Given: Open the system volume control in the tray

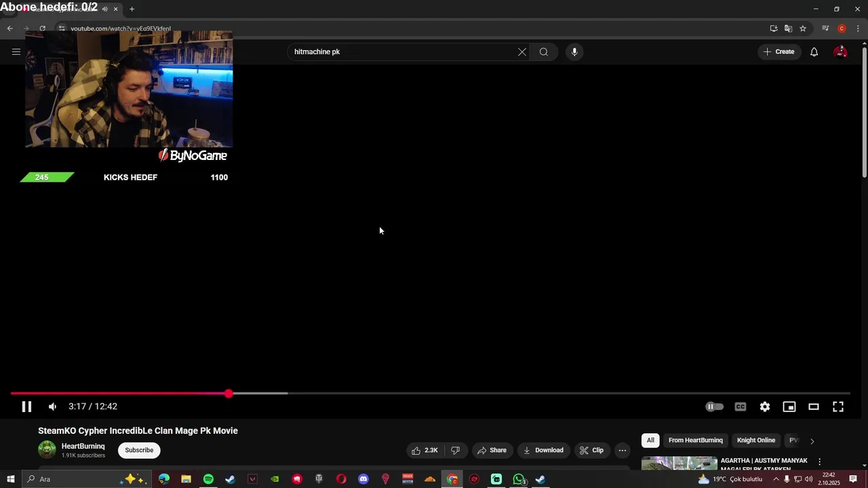Looking at the screenshot, I should coord(808,479).
